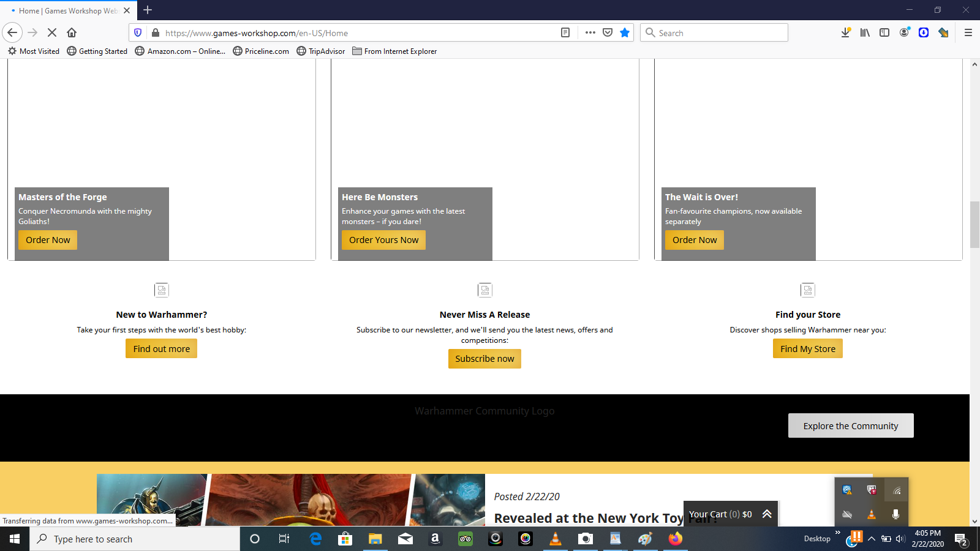This screenshot has height=551, width=980.
Task: Open Getting Started bookmark
Action: [x=97, y=51]
